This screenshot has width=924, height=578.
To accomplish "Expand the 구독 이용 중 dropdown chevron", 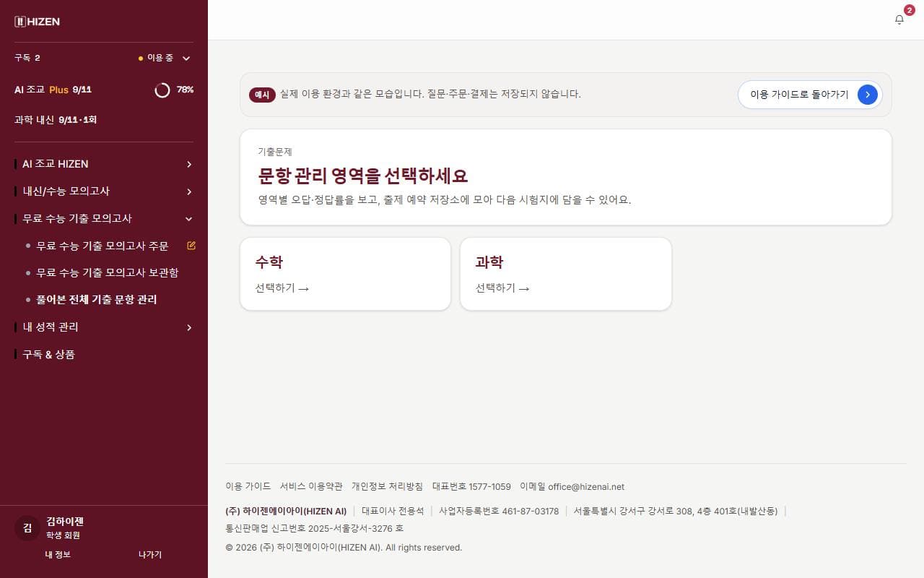I will (x=186, y=58).
